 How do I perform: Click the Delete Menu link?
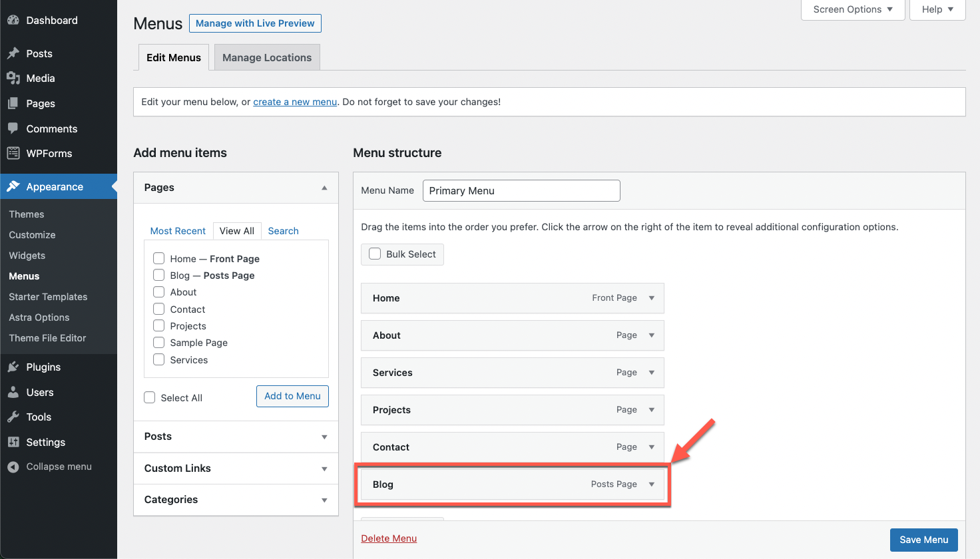point(389,538)
